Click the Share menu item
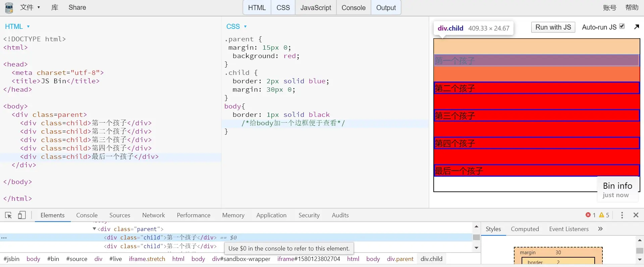This screenshot has height=267, width=644. coord(77,7)
